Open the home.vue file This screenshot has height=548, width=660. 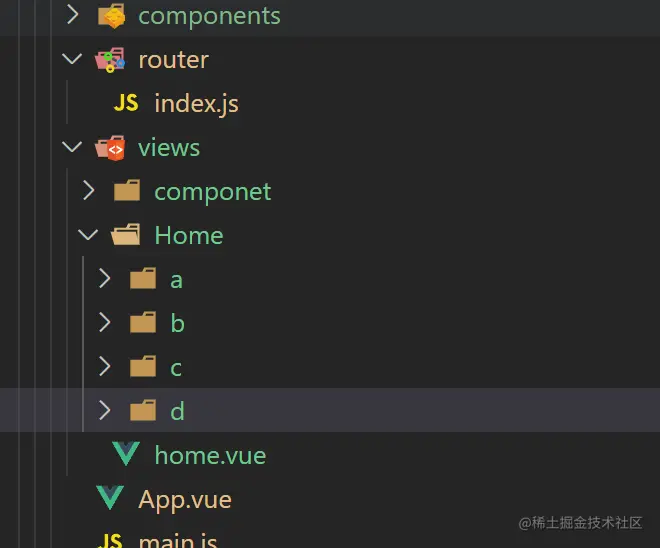pos(210,455)
